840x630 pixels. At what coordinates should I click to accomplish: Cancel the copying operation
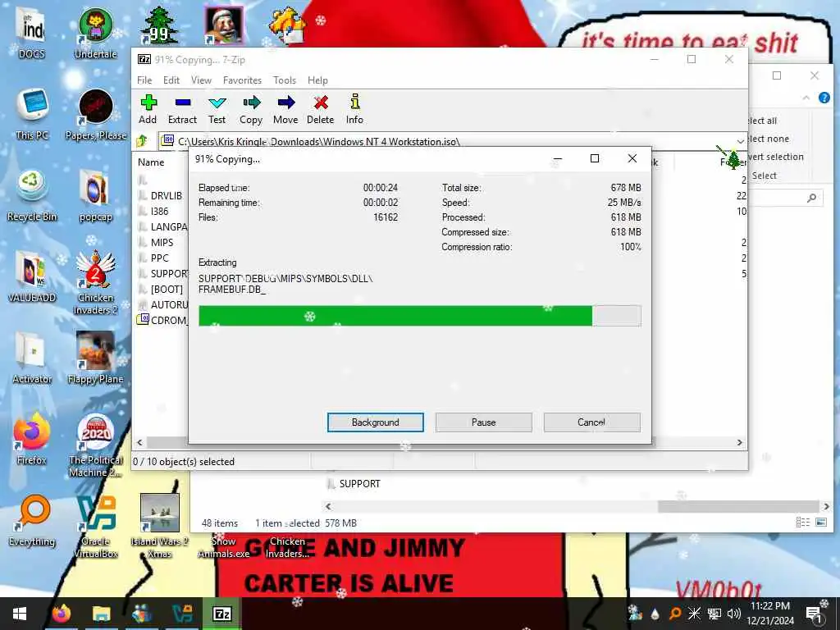coord(592,422)
